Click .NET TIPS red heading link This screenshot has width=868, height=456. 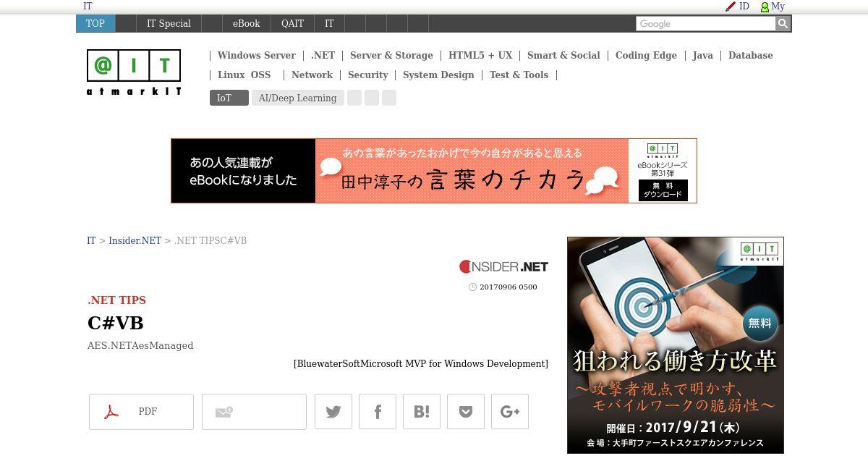click(x=116, y=300)
